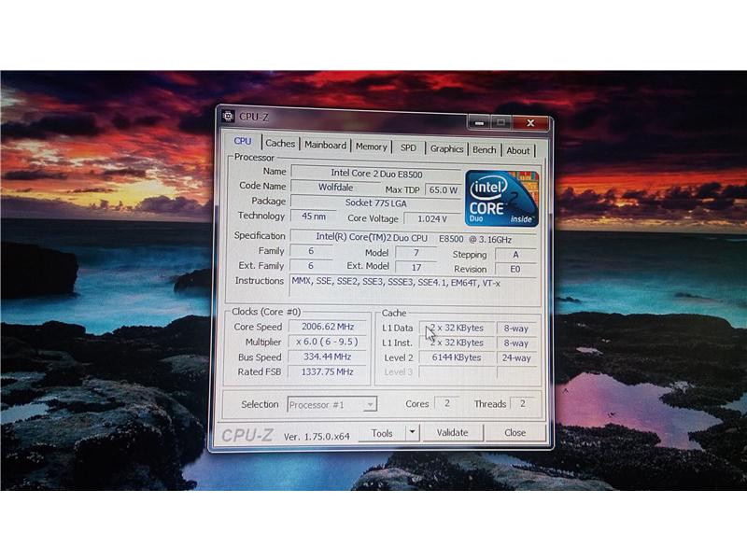
Task: Open the Bench tab
Action: (x=484, y=149)
